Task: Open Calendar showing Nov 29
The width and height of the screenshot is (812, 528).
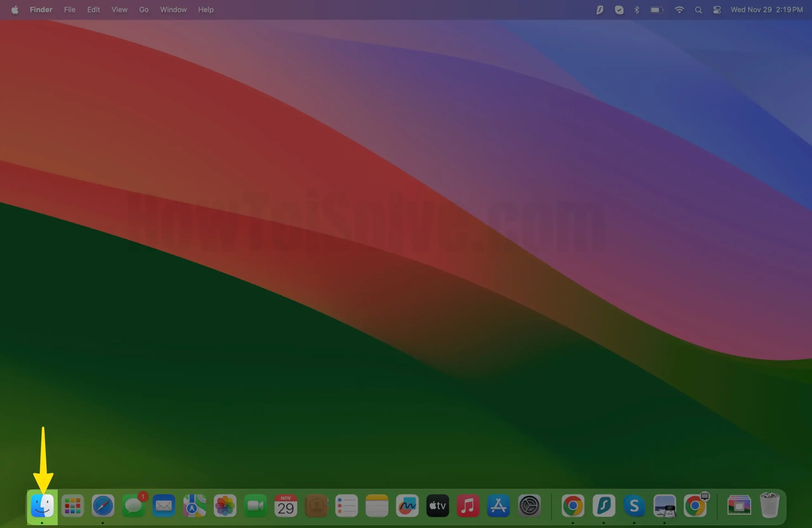Action: [285, 505]
